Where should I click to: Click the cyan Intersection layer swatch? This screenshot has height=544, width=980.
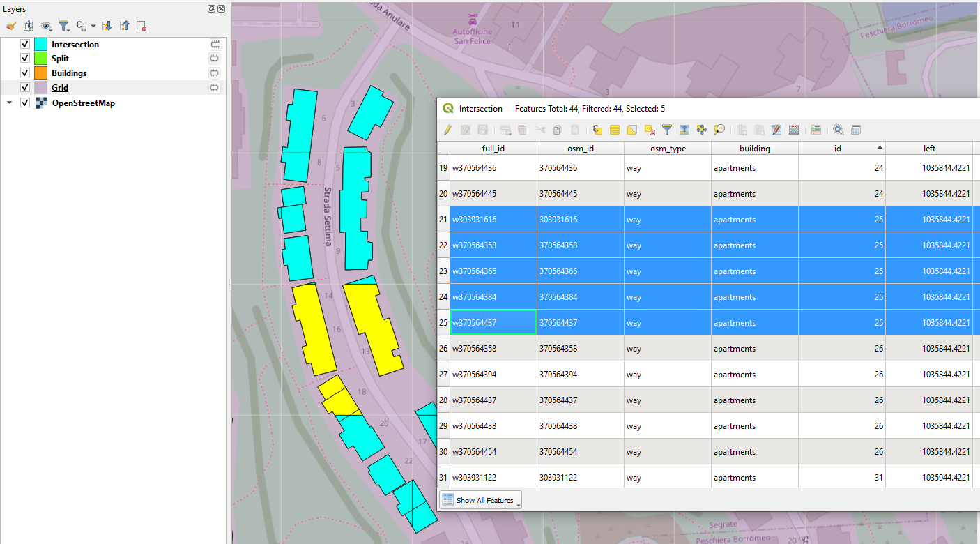(x=41, y=44)
